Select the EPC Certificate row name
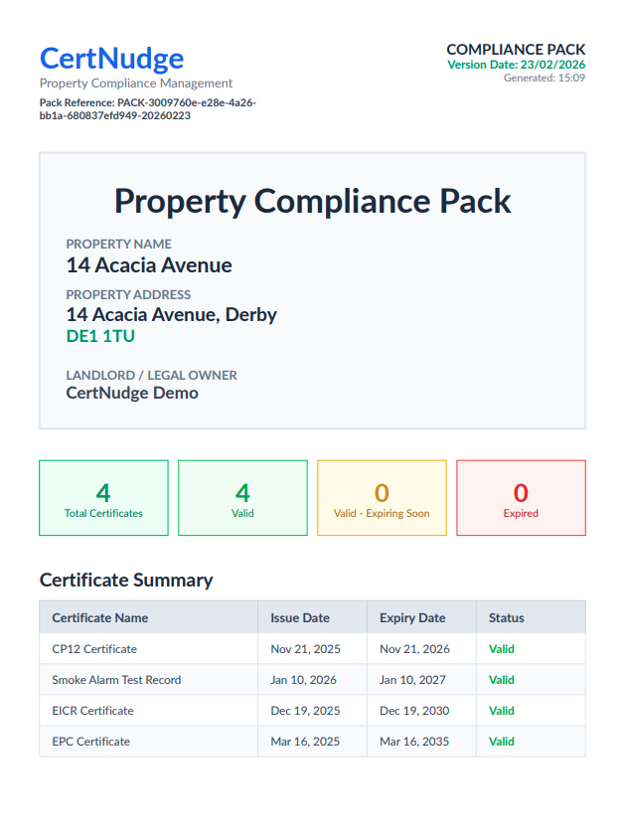The image size is (623, 840). pyautogui.click(x=91, y=742)
